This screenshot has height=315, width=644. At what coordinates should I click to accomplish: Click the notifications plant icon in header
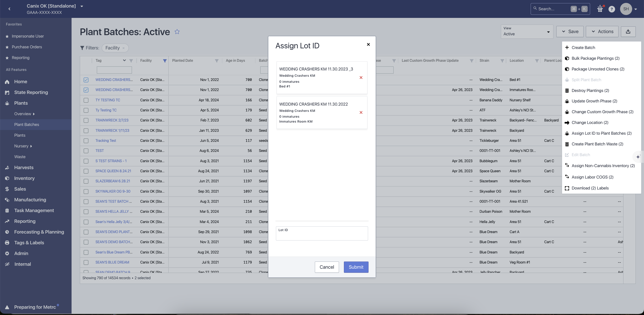click(600, 9)
